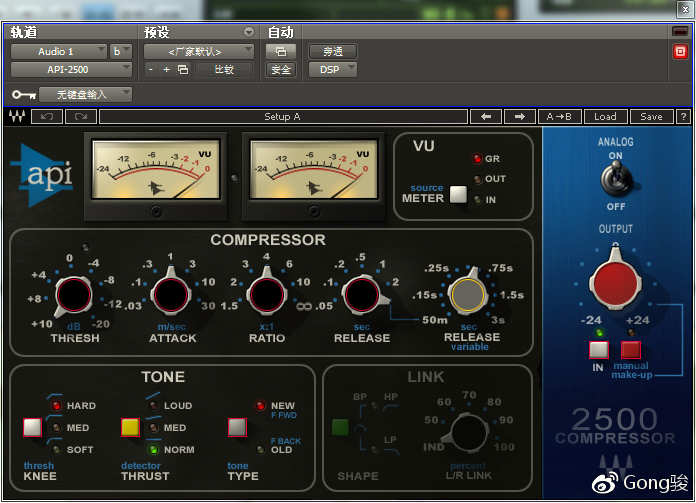Screen dimensions: 696x503
Task: Click the HARD knee indicator
Action: tap(56, 405)
